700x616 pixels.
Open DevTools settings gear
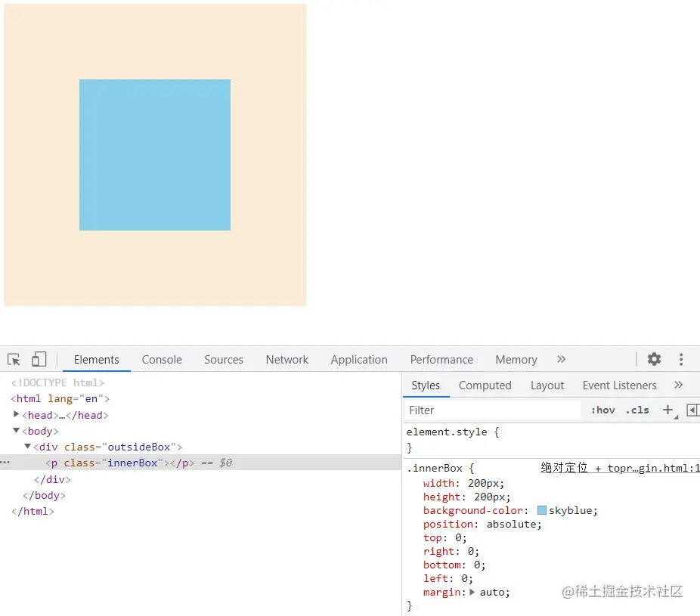tap(654, 359)
